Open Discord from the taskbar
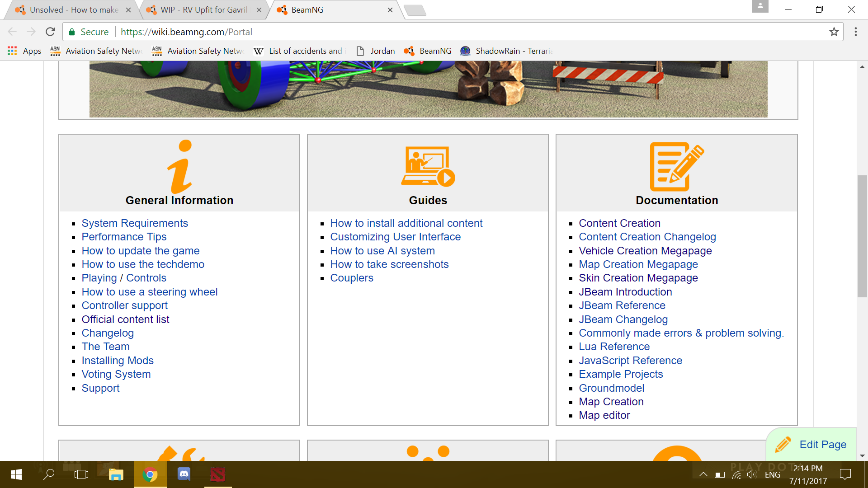Viewport: 868px width, 488px height. [x=184, y=474]
